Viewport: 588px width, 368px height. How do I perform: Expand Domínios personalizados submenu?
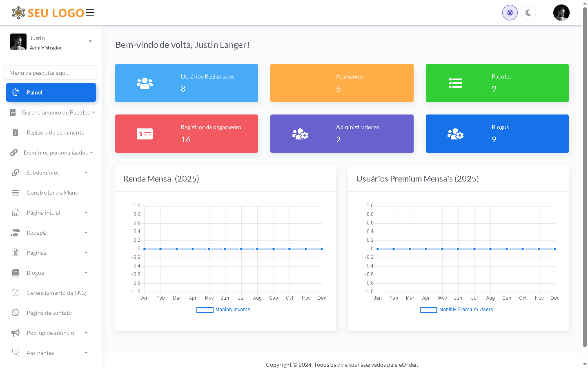click(x=56, y=153)
